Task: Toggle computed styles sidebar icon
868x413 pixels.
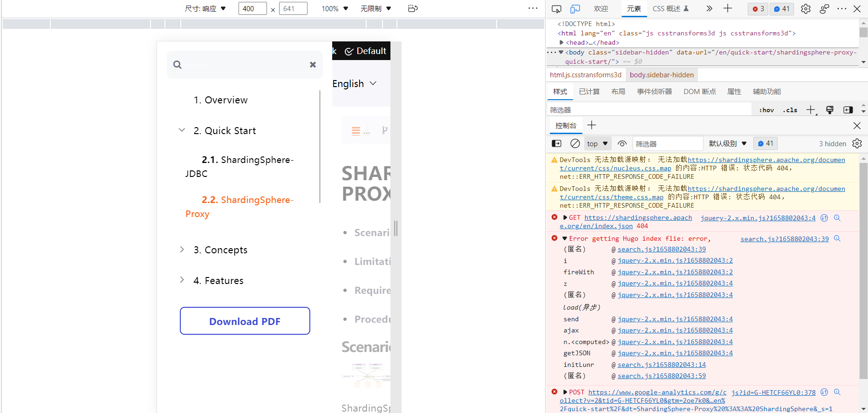Action: [848, 110]
